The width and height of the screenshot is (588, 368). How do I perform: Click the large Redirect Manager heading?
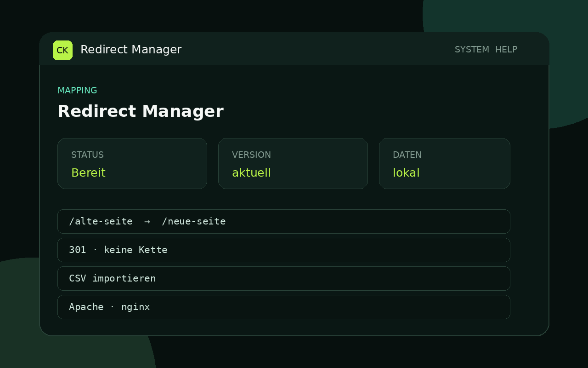[141, 111]
